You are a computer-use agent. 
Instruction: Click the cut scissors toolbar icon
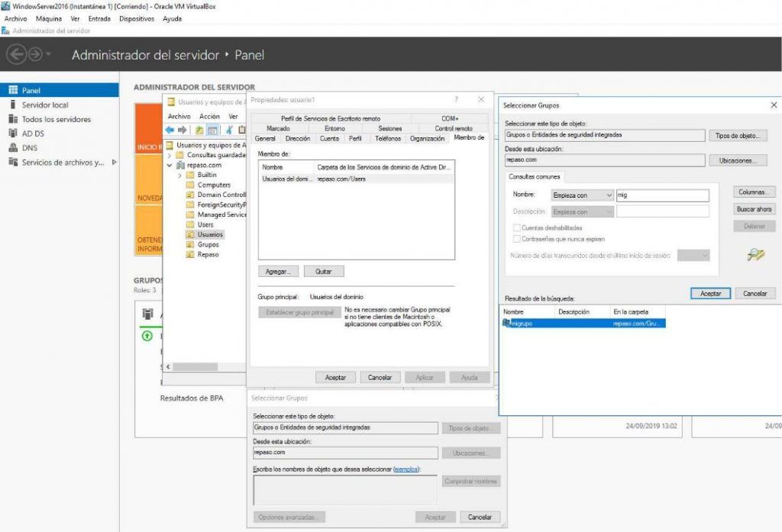[229, 130]
